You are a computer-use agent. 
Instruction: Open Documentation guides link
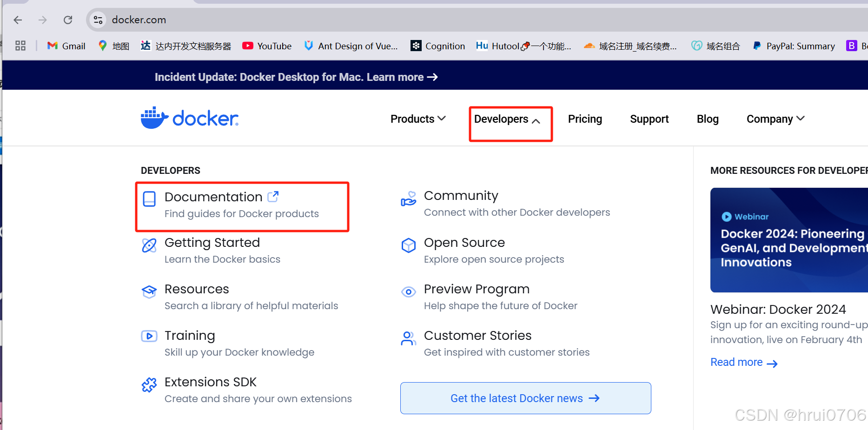point(242,205)
